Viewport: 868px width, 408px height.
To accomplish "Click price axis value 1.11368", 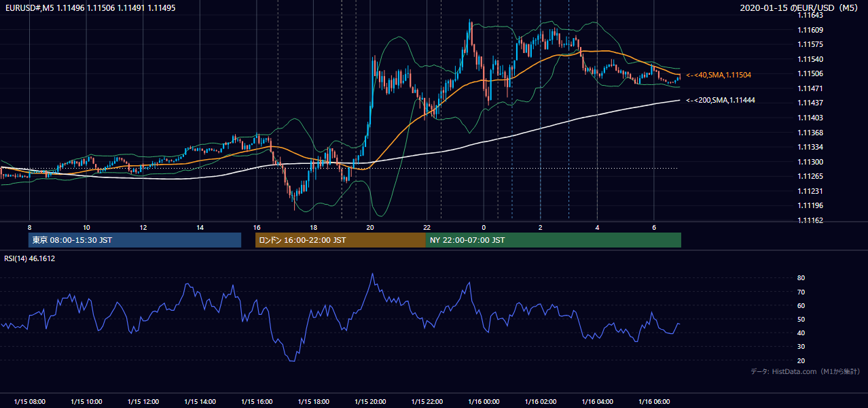I will click(x=810, y=133).
